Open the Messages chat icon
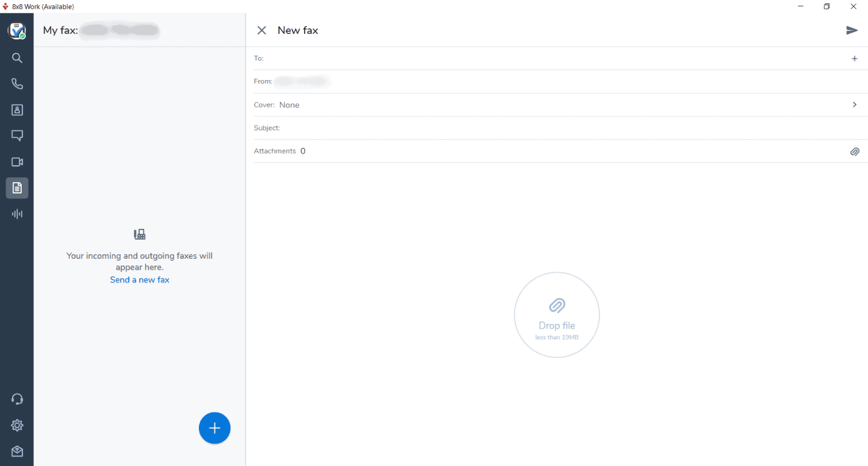The image size is (868, 466). 17,136
